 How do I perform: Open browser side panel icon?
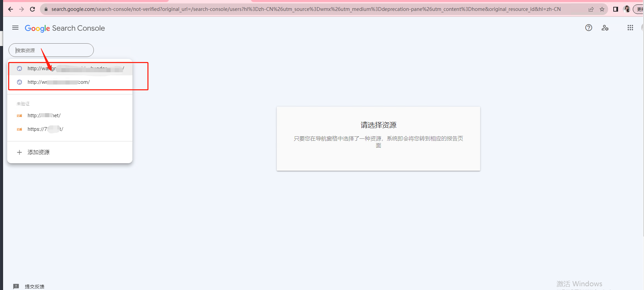[x=616, y=9]
